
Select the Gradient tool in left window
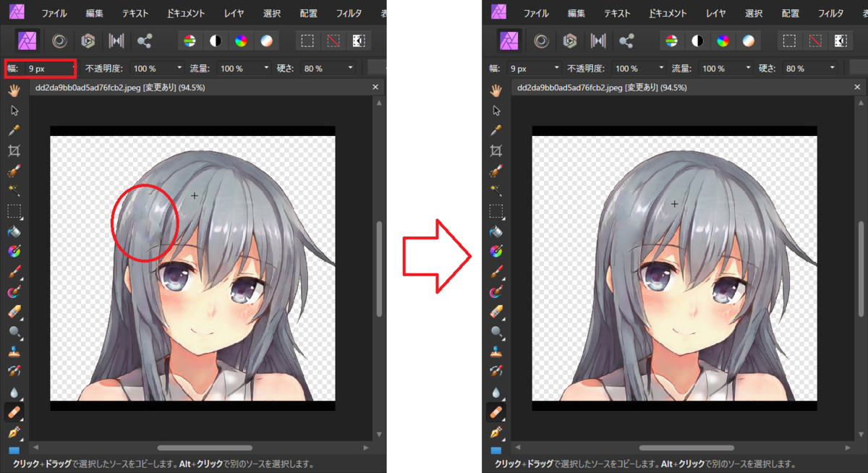pos(14,252)
